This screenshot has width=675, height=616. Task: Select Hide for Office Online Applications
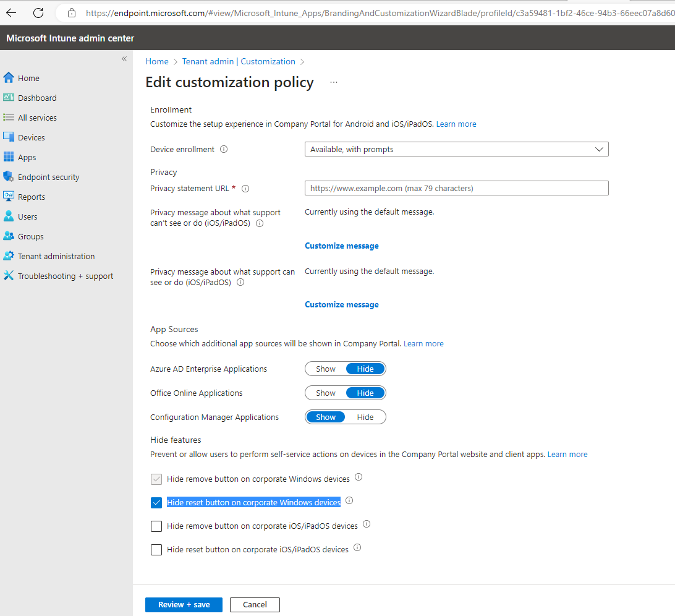(365, 393)
